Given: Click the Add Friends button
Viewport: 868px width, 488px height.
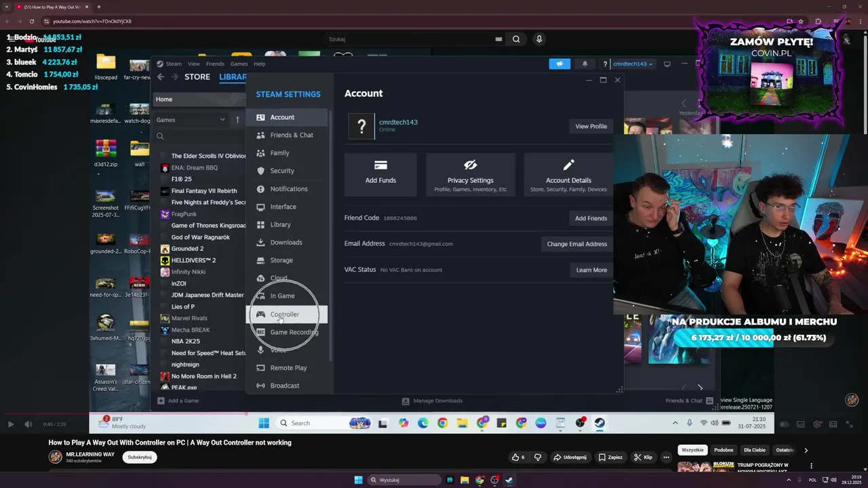Looking at the screenshot, I should click(591, 218).
